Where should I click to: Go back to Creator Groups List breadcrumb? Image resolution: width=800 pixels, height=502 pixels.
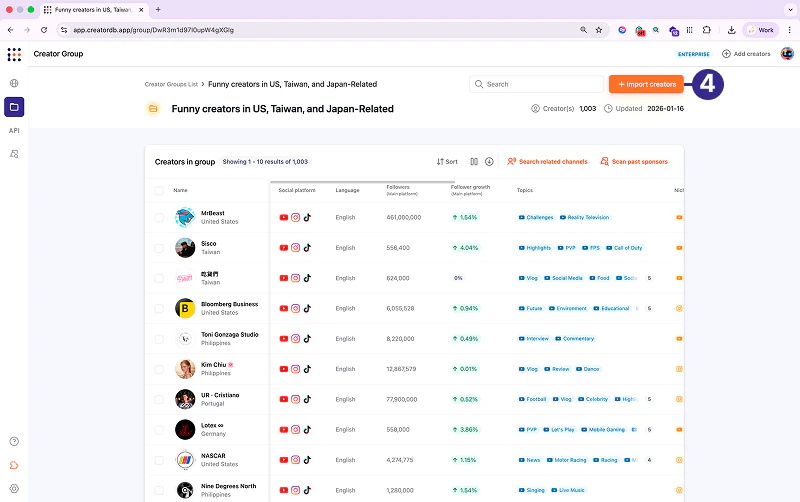coord(171,84)
